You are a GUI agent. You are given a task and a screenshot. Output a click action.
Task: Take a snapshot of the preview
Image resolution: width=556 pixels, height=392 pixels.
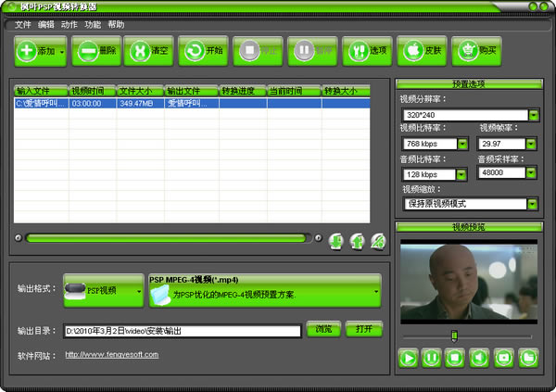tap(503, 357)
